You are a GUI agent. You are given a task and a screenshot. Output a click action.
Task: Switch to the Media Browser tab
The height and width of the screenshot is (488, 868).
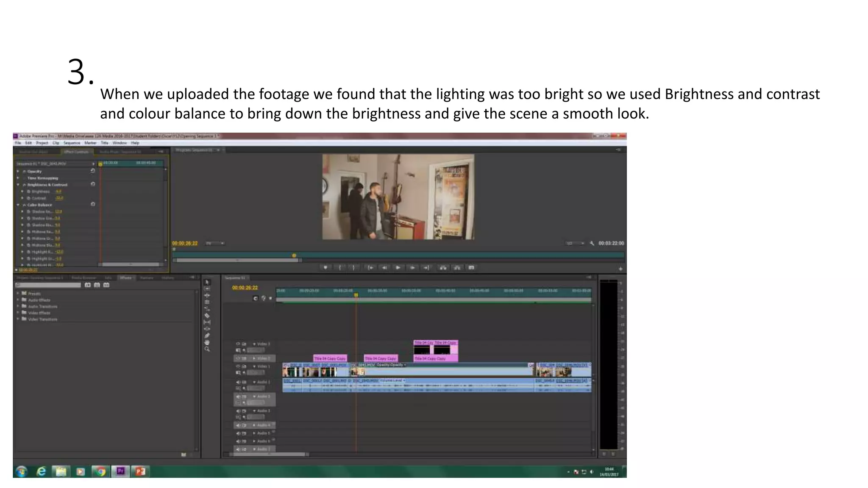click(x=84, y=278)
